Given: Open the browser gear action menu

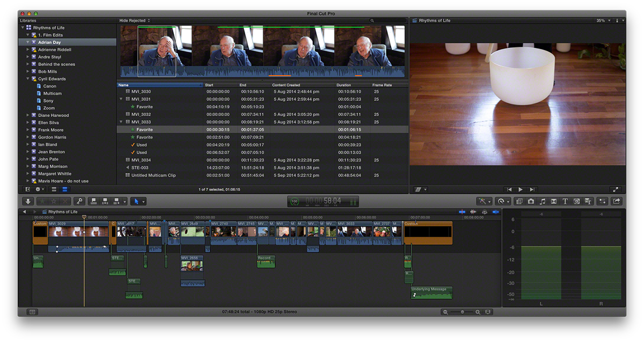Looking at the screenshot, I should tap(40, 189).
